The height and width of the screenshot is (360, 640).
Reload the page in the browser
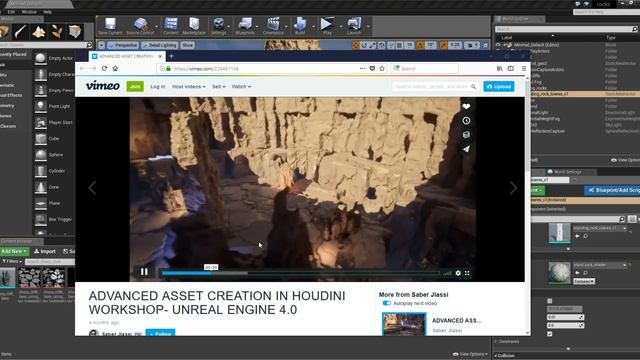point(104,69)
